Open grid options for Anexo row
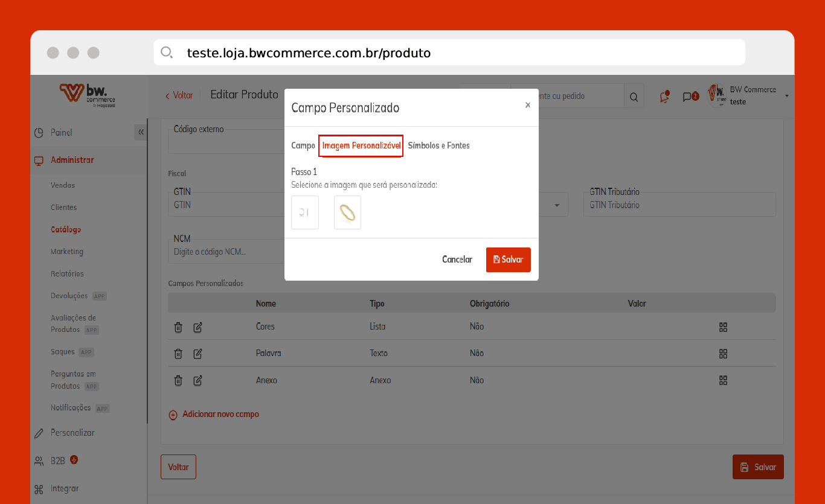The height and width of the screenshot is (504, 825). (x=723, y=381)
